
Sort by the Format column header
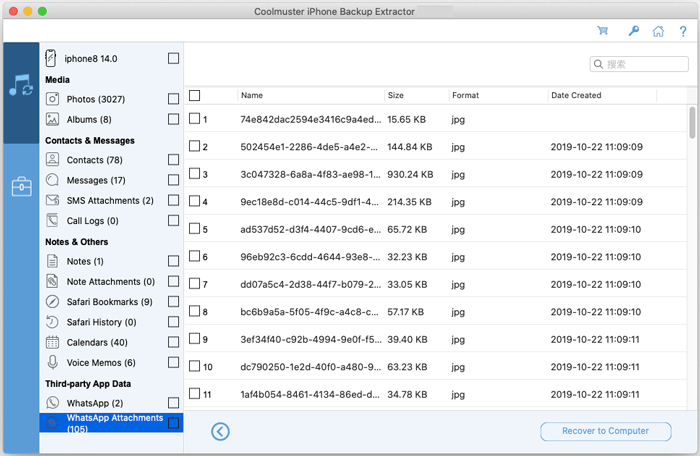pyautogui.click(x=465, y=95)
